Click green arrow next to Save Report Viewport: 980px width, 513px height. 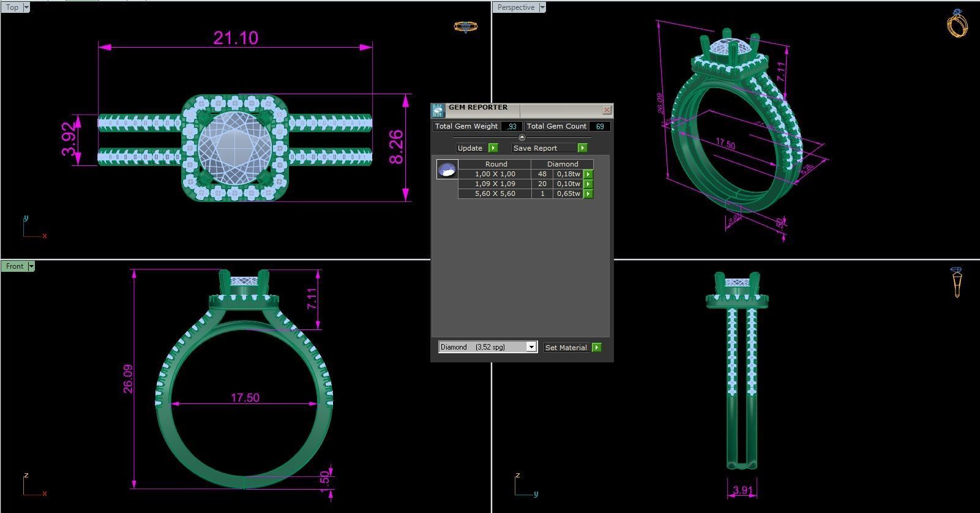pyautogui.click(x=582, y=148)
